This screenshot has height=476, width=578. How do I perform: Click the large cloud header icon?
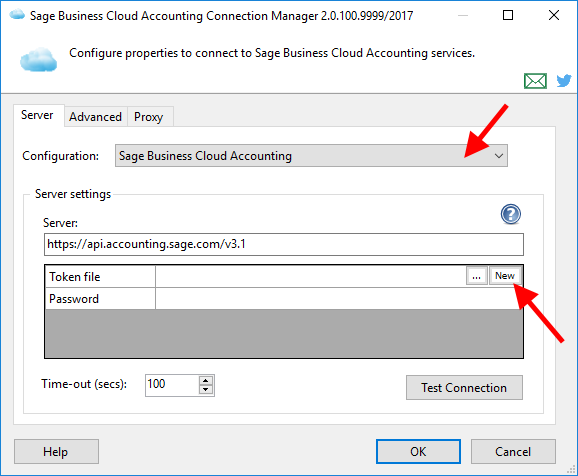pyautogui.click(x=38, y=59)
